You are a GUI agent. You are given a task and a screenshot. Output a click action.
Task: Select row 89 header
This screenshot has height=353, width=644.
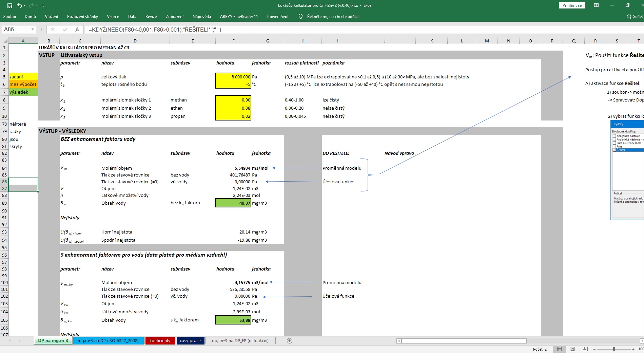4,203
